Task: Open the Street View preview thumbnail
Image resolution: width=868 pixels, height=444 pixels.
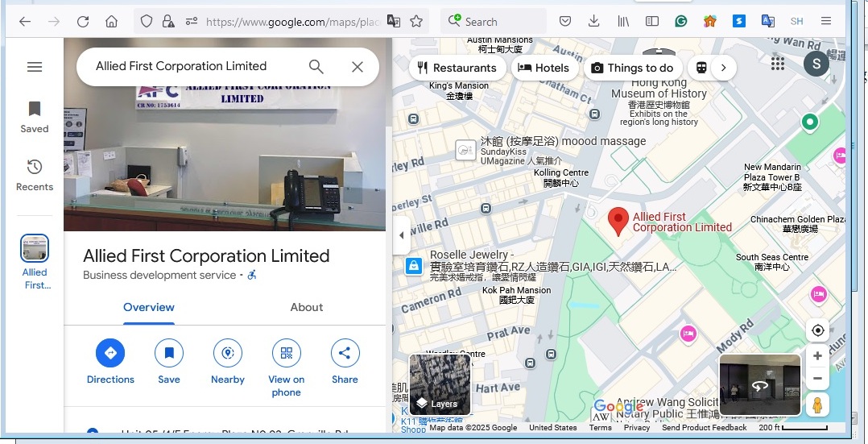Action: point(760,384)
